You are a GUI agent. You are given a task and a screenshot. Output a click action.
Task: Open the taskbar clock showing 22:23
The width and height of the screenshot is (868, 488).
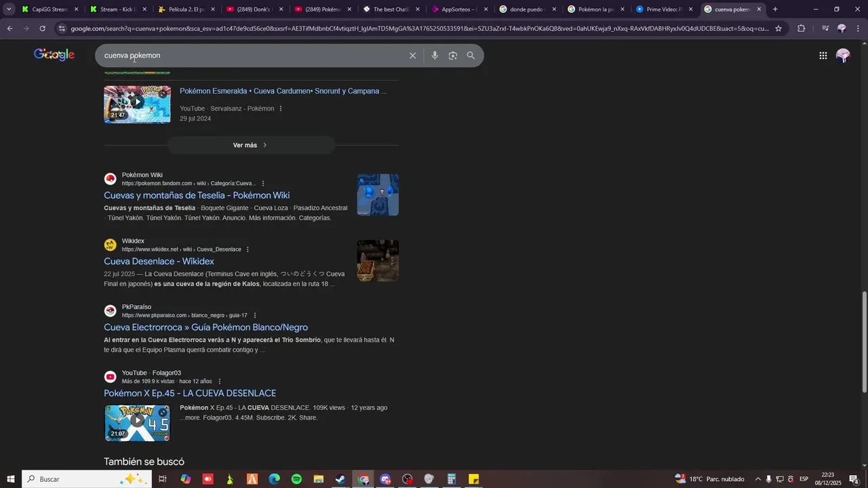[x=827, y=479]
